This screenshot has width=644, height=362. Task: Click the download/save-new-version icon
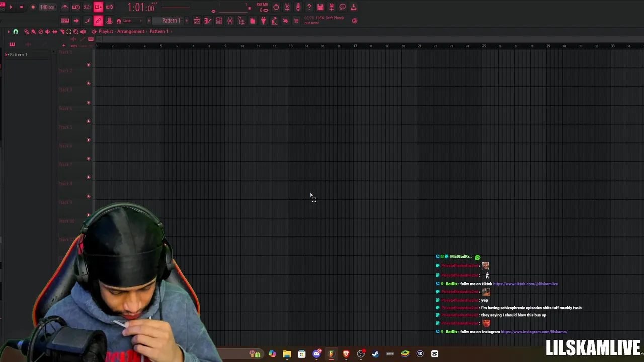pyautogui.click(x=353, y=7)
